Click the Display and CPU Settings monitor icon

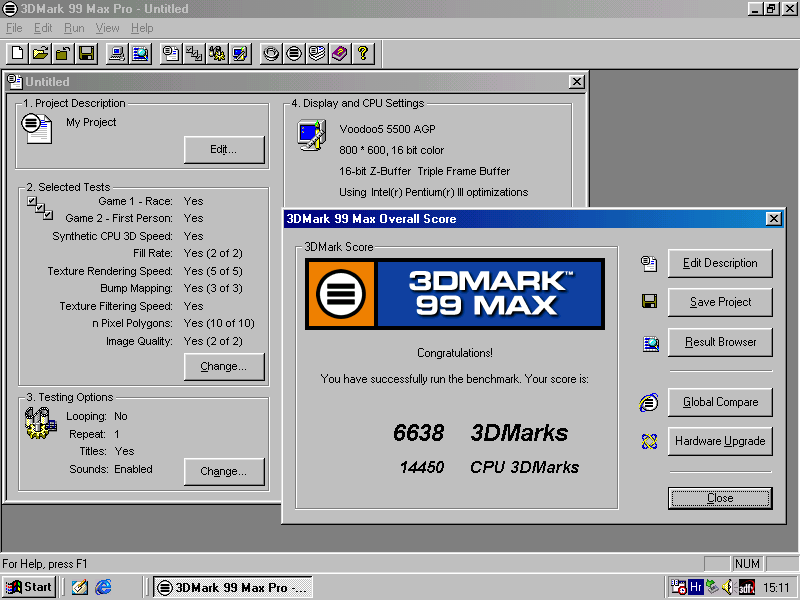pos(312,135)
